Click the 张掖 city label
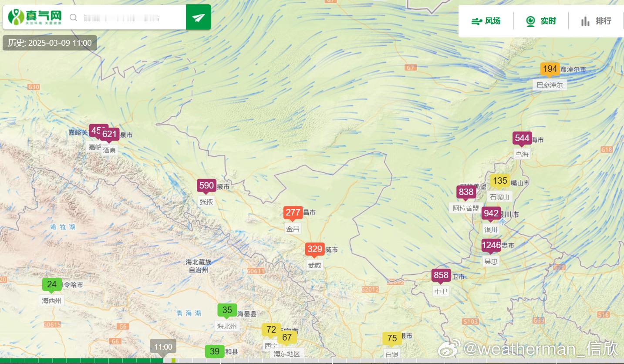Image resolution: width=624 pixels, height=364 pixels. [x=206, y=202]
